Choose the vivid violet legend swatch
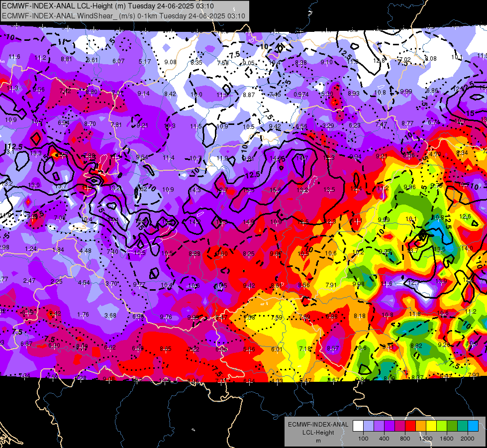487x448 pixels. [390, 426]
